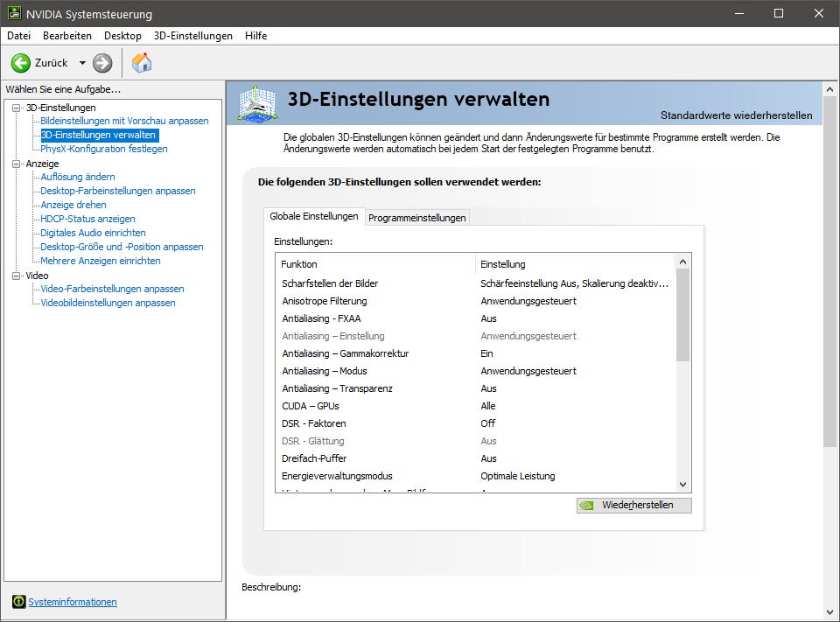Click settings list scroll-up arrow

tap(683, 262)
